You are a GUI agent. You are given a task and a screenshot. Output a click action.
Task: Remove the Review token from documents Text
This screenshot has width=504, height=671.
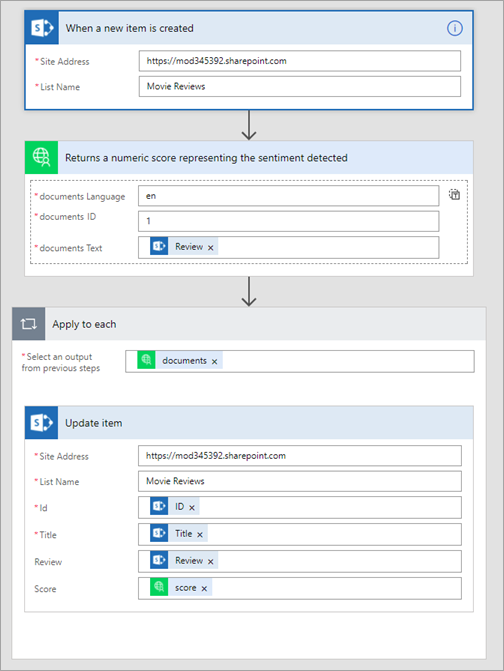point(210,248)
